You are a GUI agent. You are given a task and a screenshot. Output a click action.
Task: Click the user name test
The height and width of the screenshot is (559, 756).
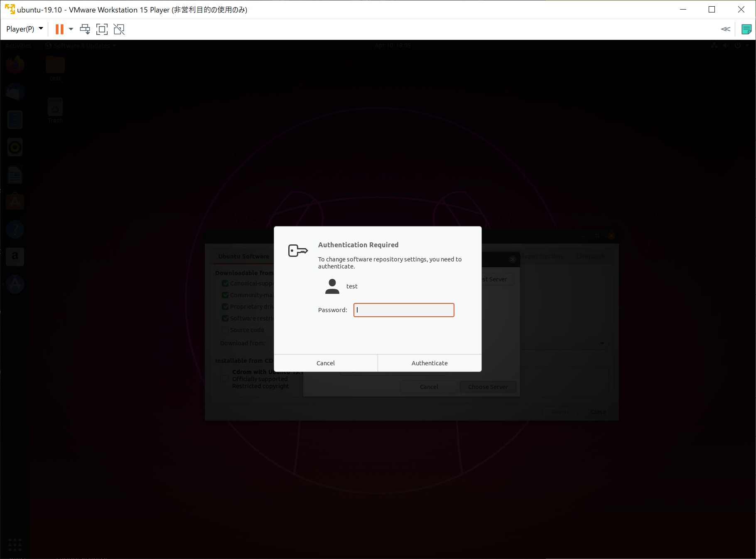[352, 286]
